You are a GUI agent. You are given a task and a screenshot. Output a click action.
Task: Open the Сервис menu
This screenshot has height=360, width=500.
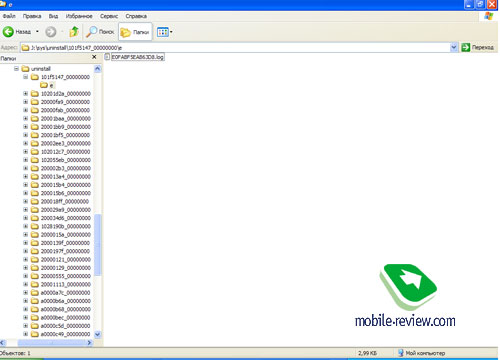109,16
